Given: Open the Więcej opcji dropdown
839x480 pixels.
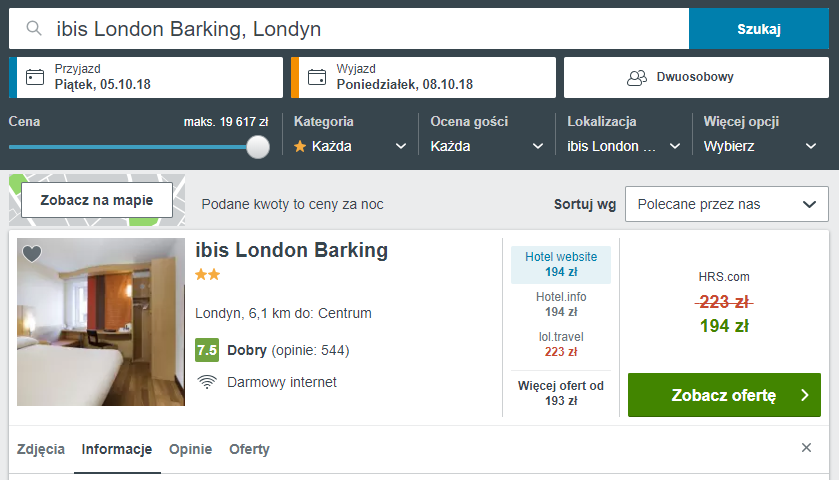Looking at the screenshot, I should coord(760,146).
